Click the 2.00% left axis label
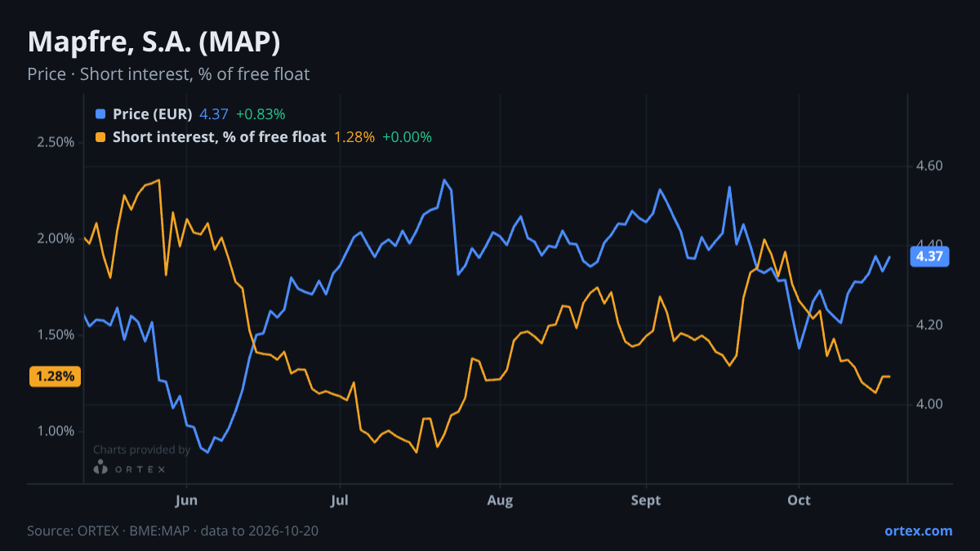 56,238
